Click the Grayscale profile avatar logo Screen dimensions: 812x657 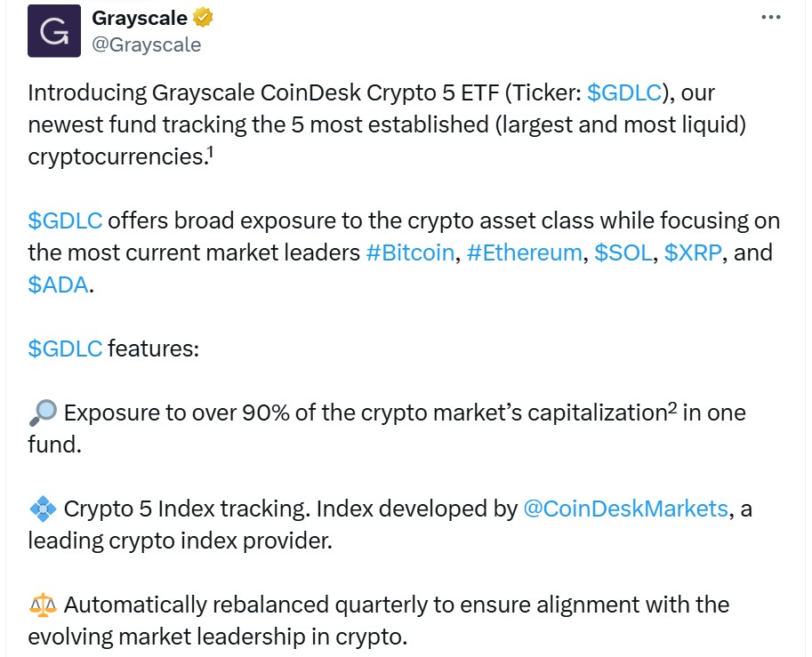54,31
